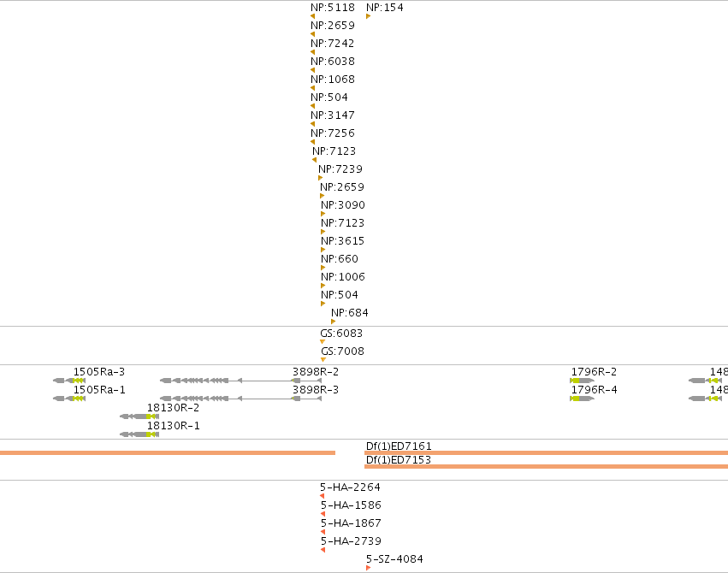Image resolution: width=728 pixels, height=573 pixels.
Task: Select the triangle glyph beneath NP:6038
Action: [x=312, y=70]
